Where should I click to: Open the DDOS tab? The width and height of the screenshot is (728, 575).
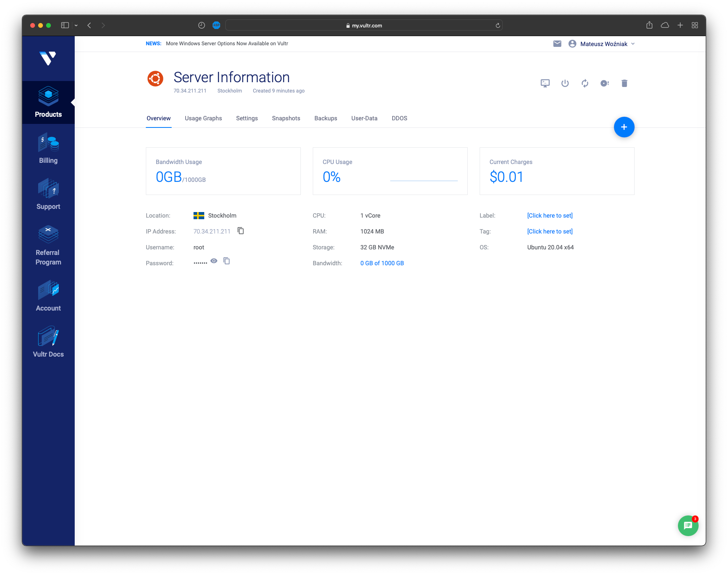[399, 118]
